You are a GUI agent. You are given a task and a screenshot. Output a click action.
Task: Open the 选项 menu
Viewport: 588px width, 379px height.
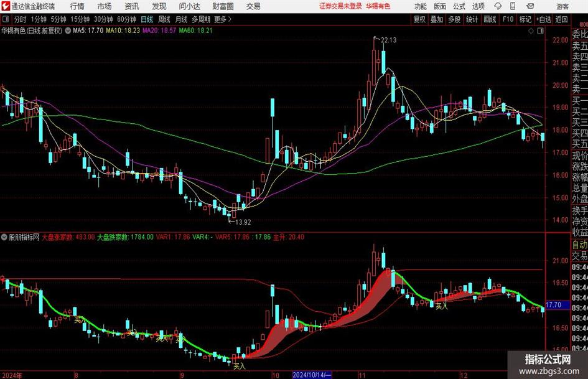[478, 6]
